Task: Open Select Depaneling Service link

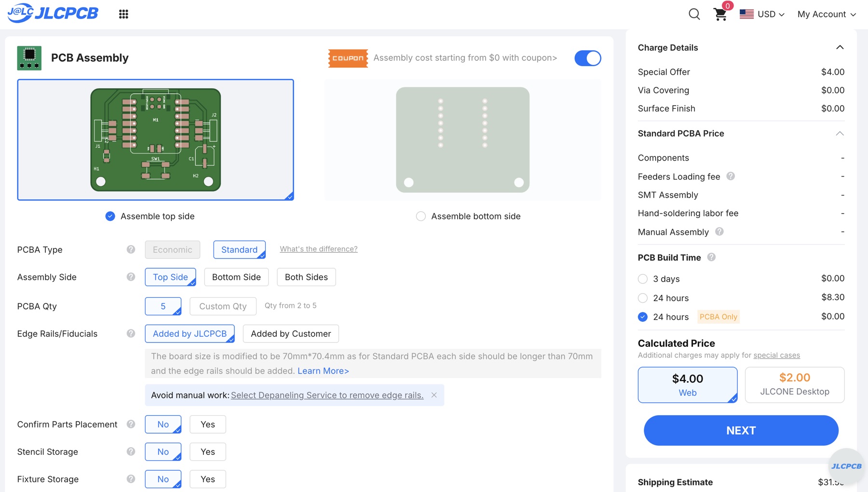Action: click(327, 395)
